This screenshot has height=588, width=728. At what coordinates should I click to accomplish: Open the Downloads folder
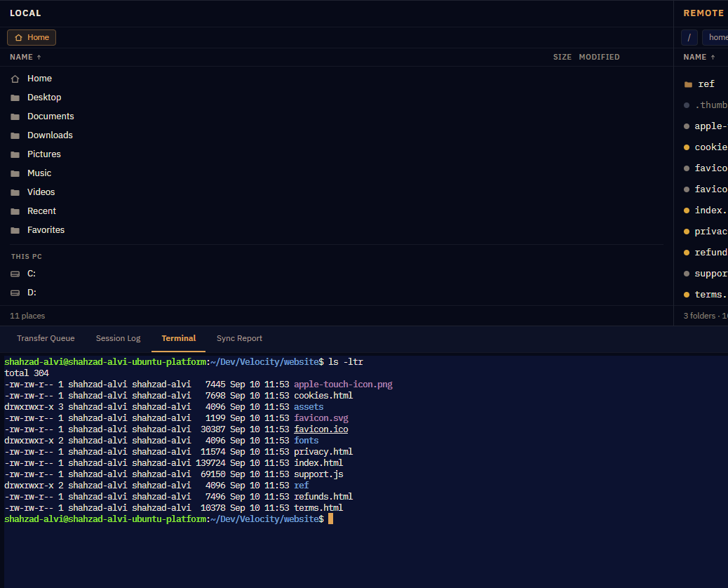tap(336, 135)
